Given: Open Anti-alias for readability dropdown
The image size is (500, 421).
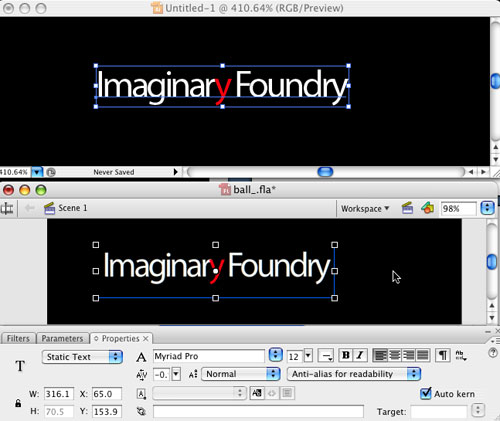Looking at the screenshot, I should click(354, 374).
